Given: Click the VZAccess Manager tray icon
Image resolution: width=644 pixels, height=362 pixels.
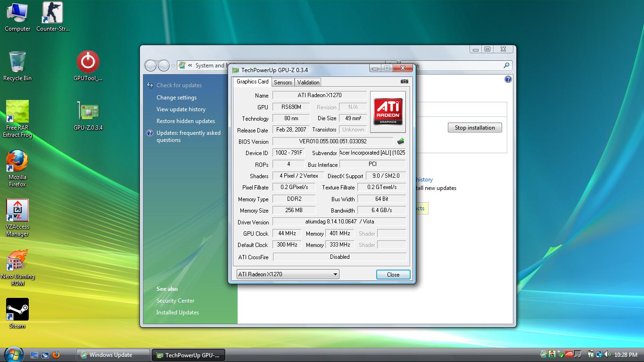Looking at the screenshot, I should pyautogui.click(x=552, y=354).
